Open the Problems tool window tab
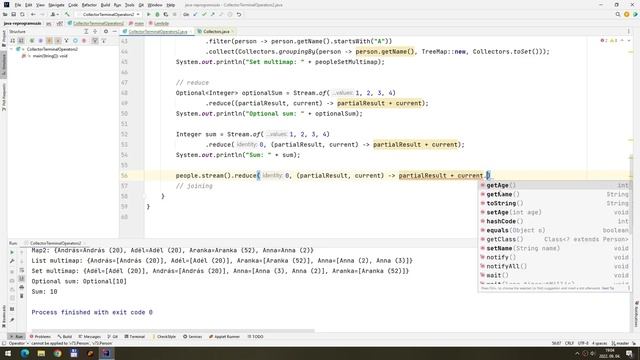Screen dimensions: 640x360 pos(40,337)
